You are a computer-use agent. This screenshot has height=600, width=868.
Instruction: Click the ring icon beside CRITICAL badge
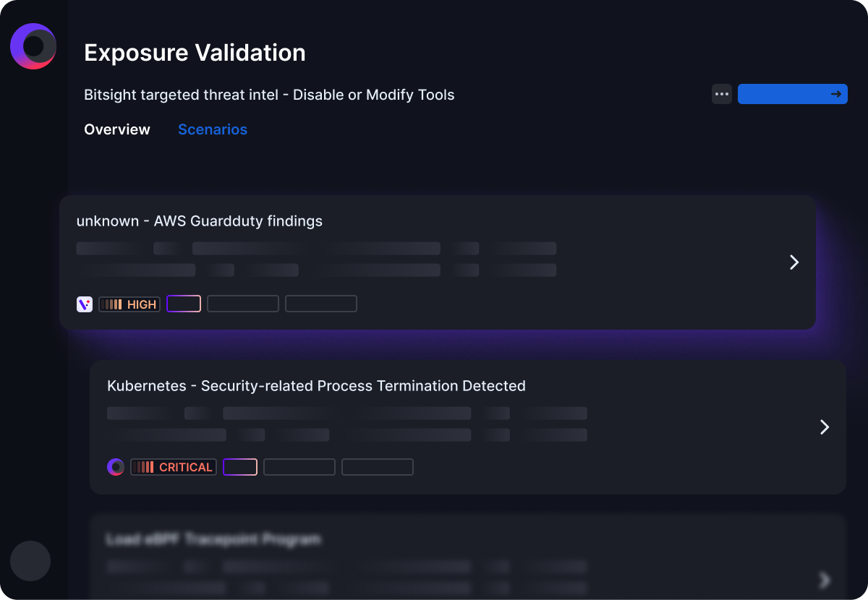pyautogui.click(x=116, y=467)
